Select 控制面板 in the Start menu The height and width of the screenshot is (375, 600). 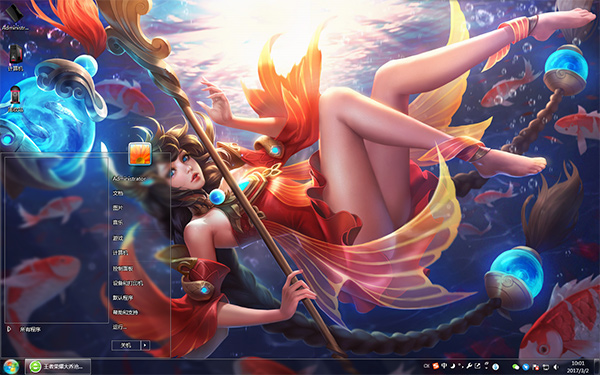(x=122, y=269)
